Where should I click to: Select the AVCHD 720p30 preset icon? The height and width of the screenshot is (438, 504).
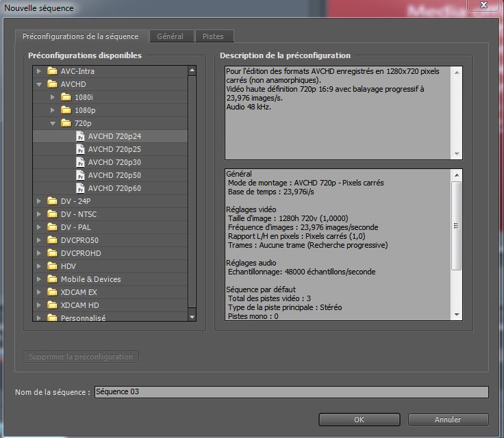pos(80,162)
